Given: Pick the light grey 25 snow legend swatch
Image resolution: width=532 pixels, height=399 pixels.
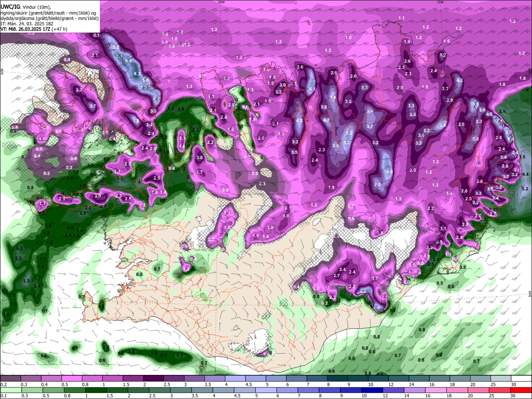Looking at the screenshot, I should (x=501, y=378).
